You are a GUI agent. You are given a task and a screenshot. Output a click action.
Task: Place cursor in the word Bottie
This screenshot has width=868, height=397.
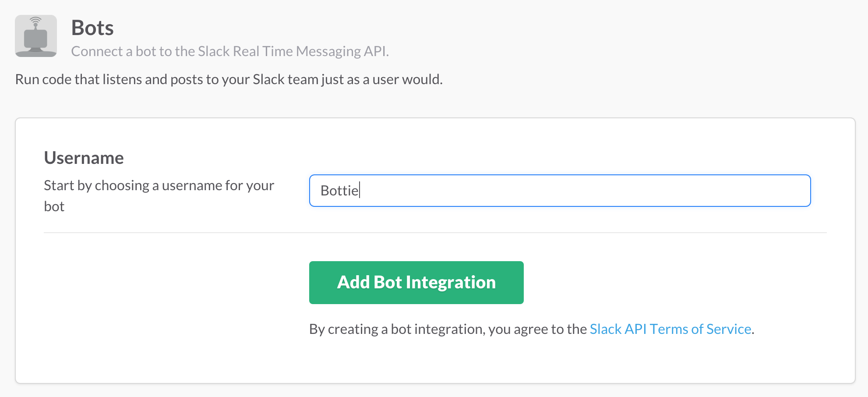(339, 191)
